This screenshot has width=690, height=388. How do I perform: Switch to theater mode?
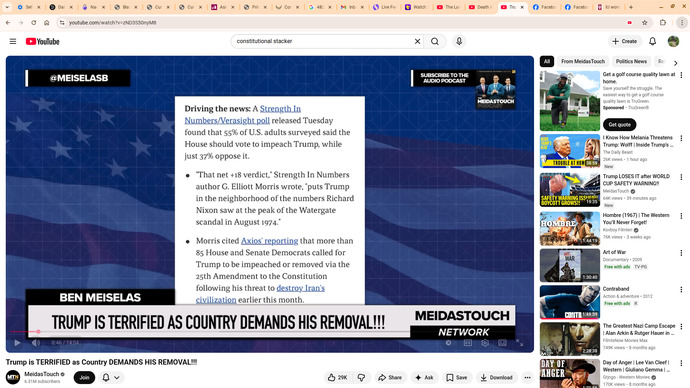coord(502,343)
